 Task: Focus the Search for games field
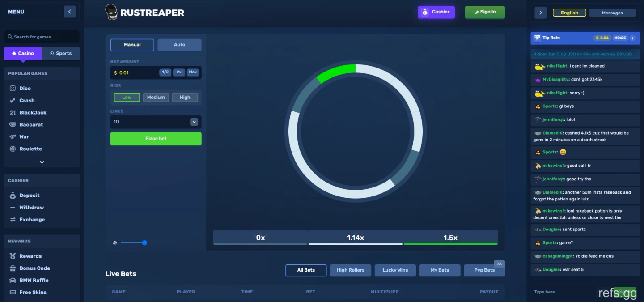point(42,37)
